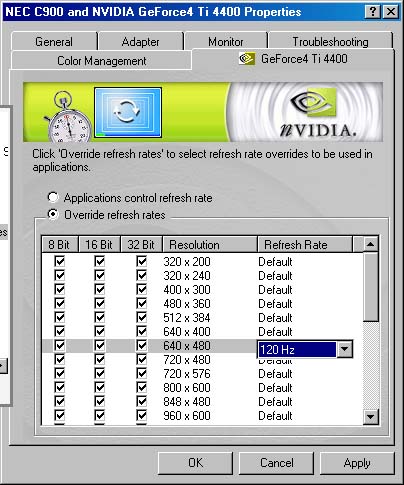Click the 120 Hz combo box field

297,349
